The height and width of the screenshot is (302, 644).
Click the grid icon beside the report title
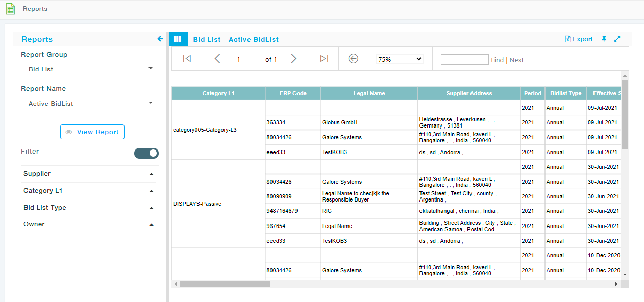point(178,39)
